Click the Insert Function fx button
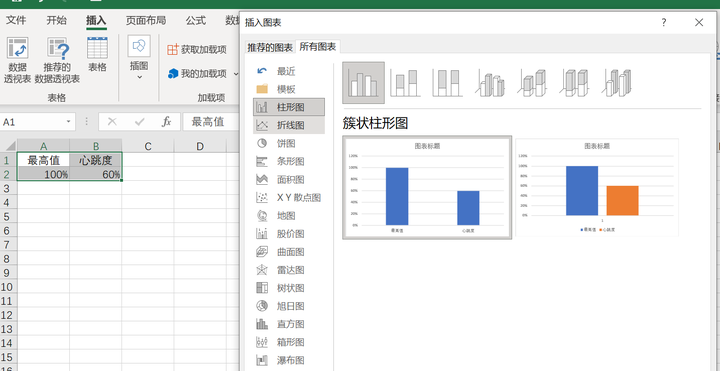This screenshot has width=720, height=371. [x=167, y=122]
